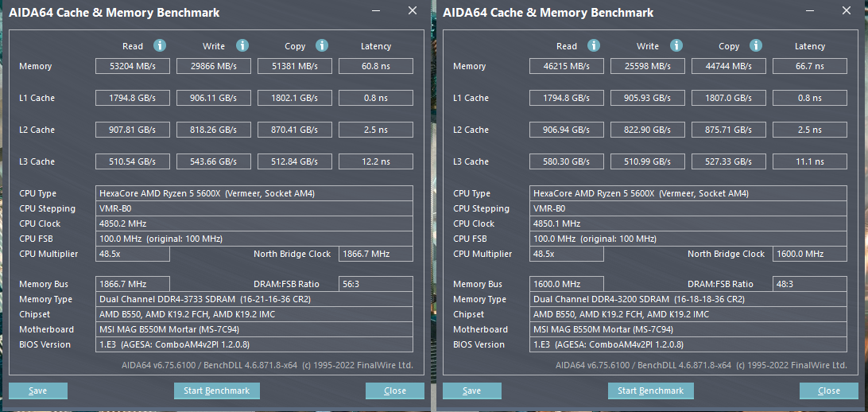Image resolution: width=868 pixels, height=412 pixels.
Task: Click L2 Cache write value 818.26 GB/s
Action: 214,130
